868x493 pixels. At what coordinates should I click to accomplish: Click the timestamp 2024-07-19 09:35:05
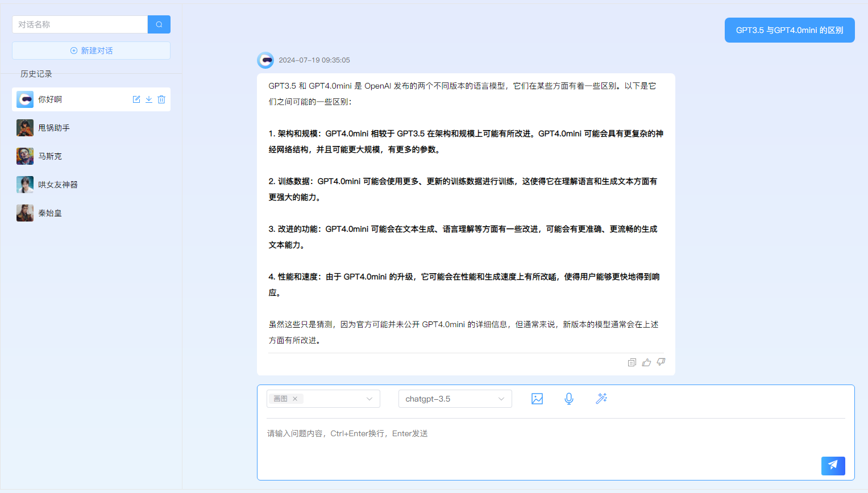314,60
